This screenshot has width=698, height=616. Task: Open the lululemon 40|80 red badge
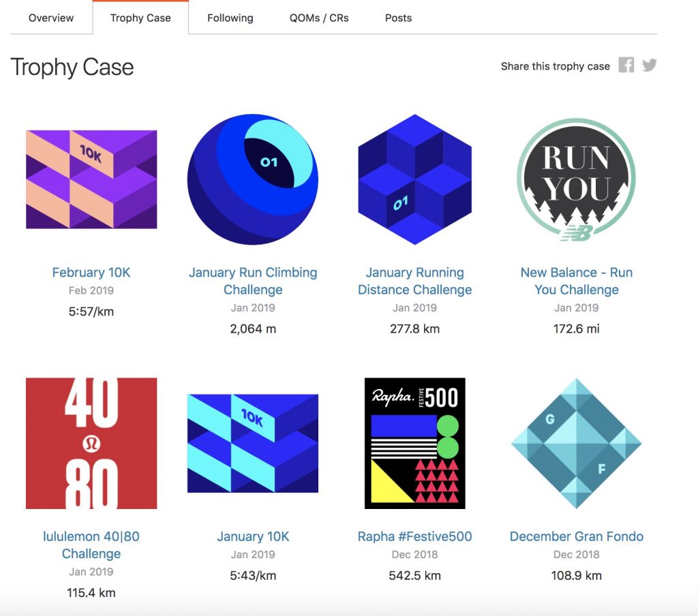91,444
